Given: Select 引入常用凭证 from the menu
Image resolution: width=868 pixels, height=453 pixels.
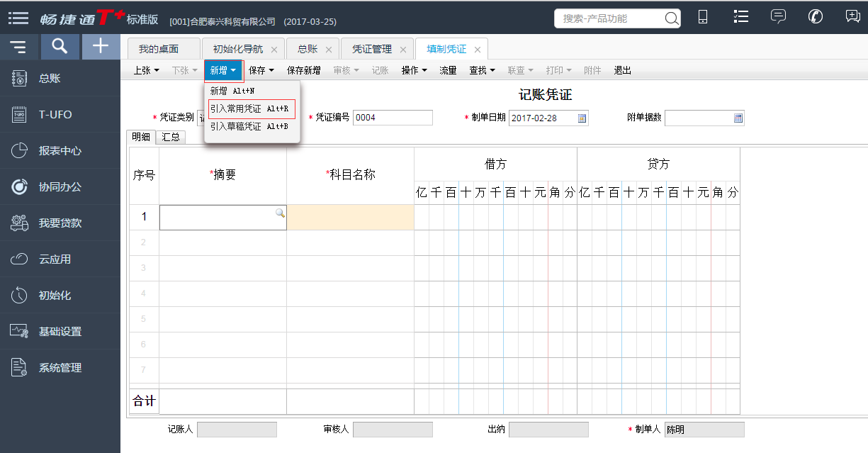Looking at the screenshot, I should pos(249,108).
